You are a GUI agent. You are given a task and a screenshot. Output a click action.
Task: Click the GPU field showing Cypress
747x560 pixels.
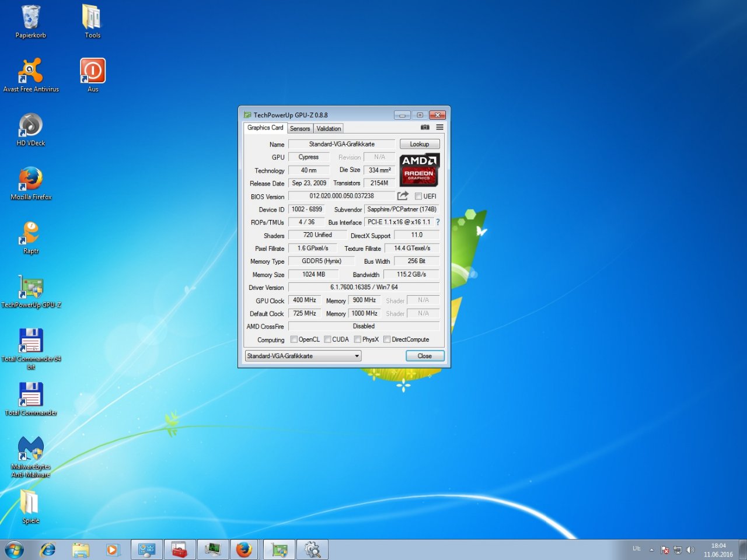coord(309,157)
